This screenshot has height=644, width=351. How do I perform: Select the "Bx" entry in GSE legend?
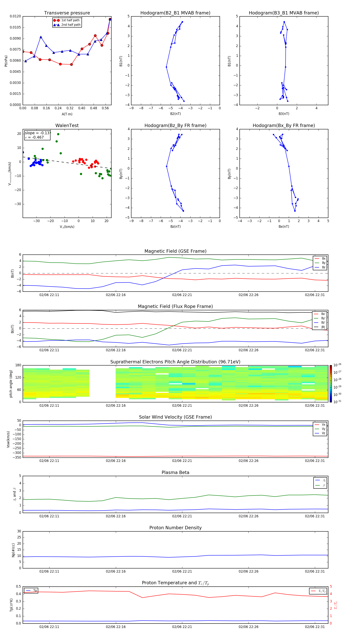320,259
